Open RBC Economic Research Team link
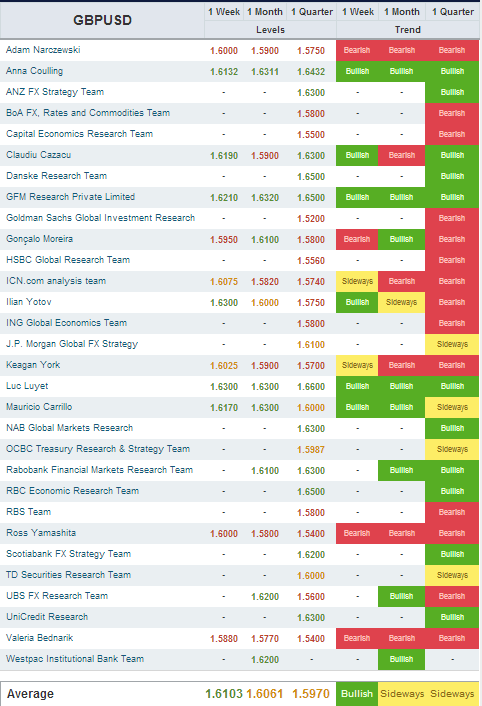482x706 pixels. point(72,491)
